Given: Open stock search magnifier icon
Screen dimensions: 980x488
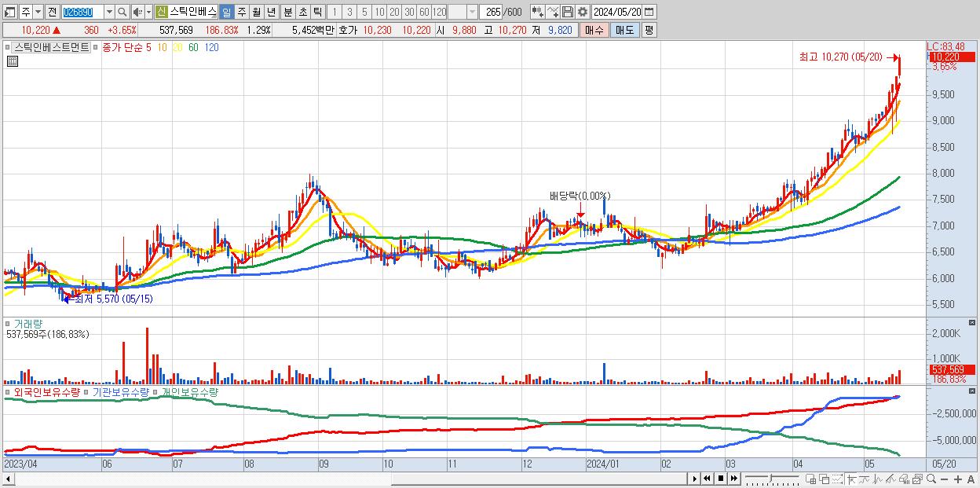Looking at the screenshot, I should click(x=122, y=12).
